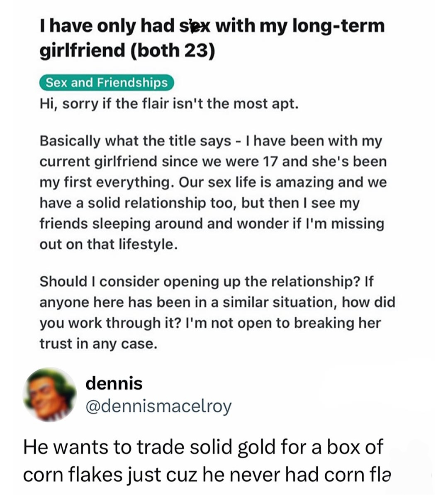Click the line starting "anyone here has been"
Viewport: 448px width, 495px height.
click(x=217, y=302)
